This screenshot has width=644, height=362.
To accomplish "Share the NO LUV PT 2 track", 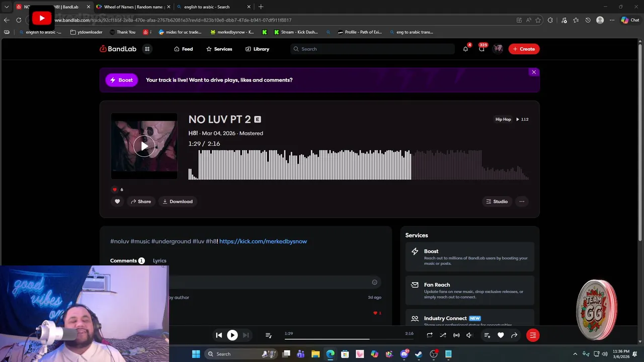I will [x=141, y=202].
